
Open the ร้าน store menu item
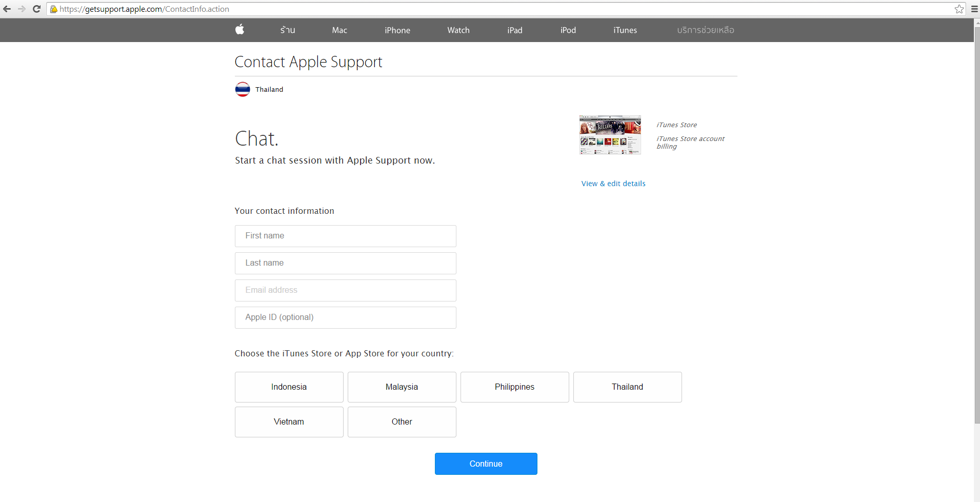point(288,30)
